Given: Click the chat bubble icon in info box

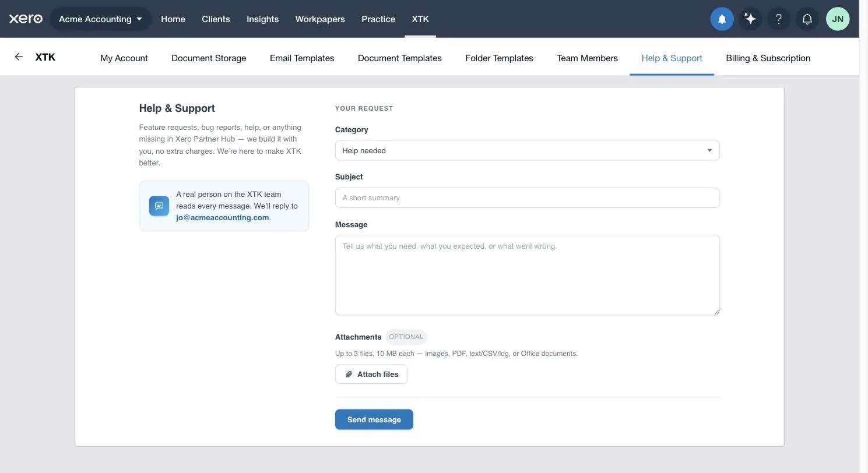Looking at the screenshot, I should pos(159,206).
